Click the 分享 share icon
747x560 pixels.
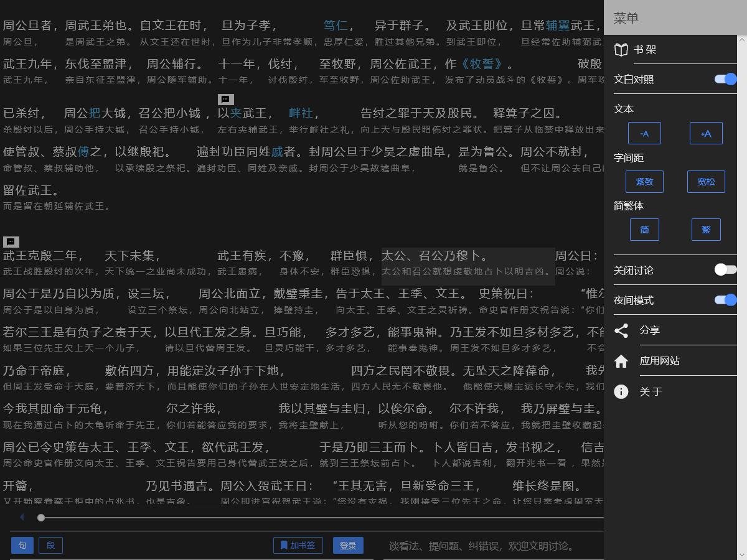(621, 330)
